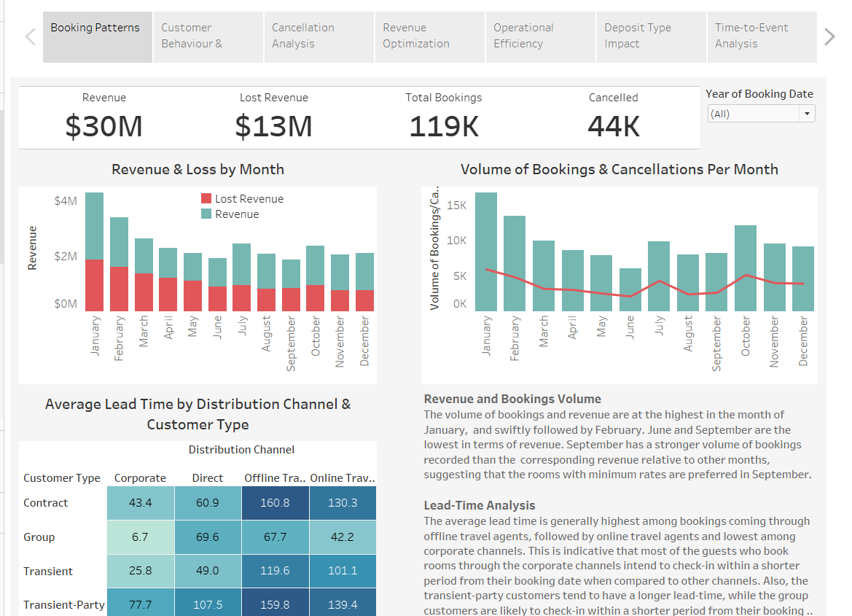Select January bar in Volume of Bookings chart
Screen dimensions: 852x616
point(486,252)
